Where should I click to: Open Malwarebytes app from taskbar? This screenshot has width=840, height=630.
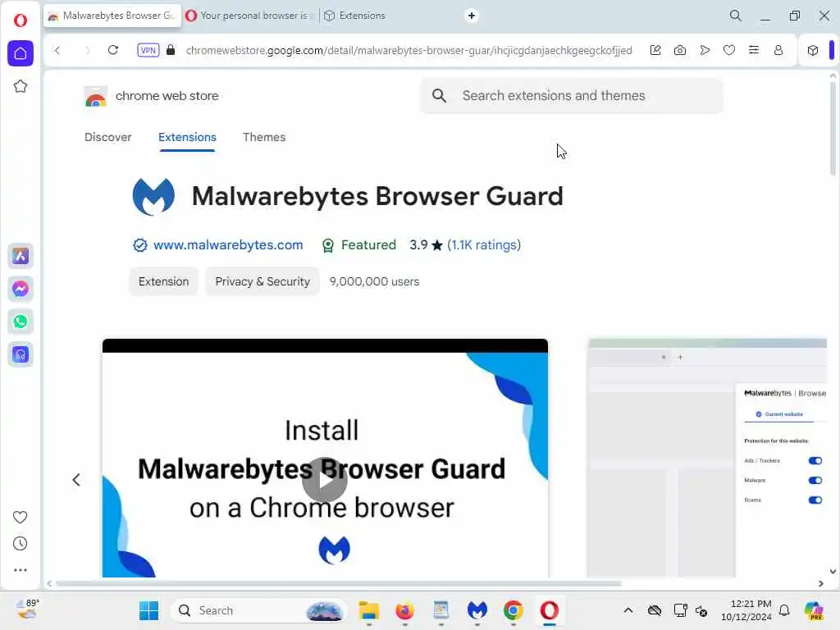coord(477,610)
